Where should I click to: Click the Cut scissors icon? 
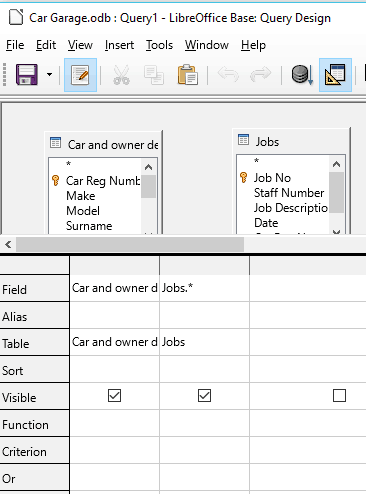121,75
